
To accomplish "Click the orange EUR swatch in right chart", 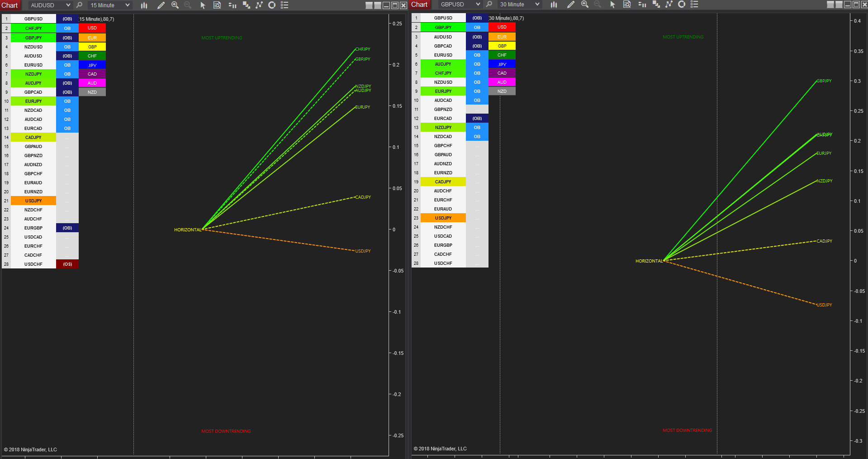I will point(502,37).
